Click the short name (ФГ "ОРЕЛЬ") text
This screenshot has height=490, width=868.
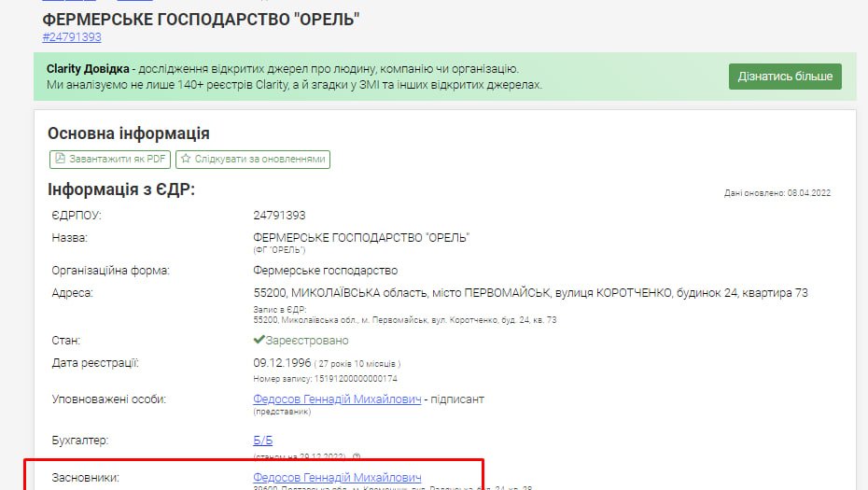(279, 250)
